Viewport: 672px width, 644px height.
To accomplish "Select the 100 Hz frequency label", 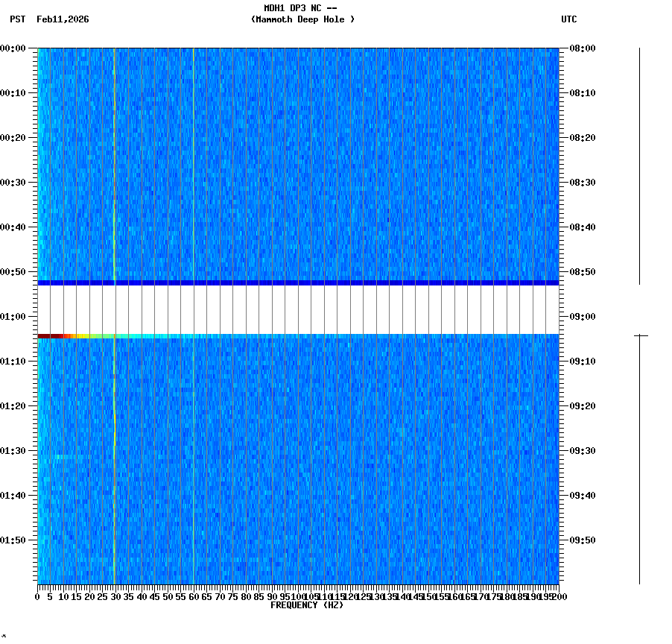I will point(297,597).
